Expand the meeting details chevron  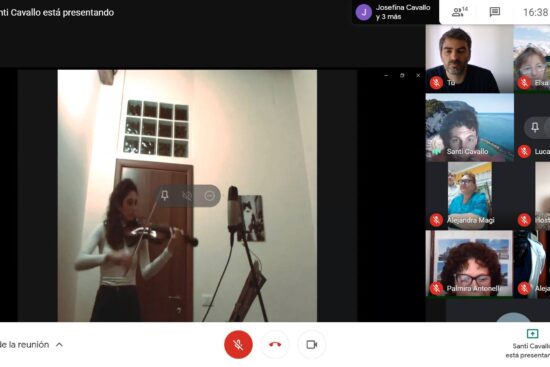tap(59, 345)
